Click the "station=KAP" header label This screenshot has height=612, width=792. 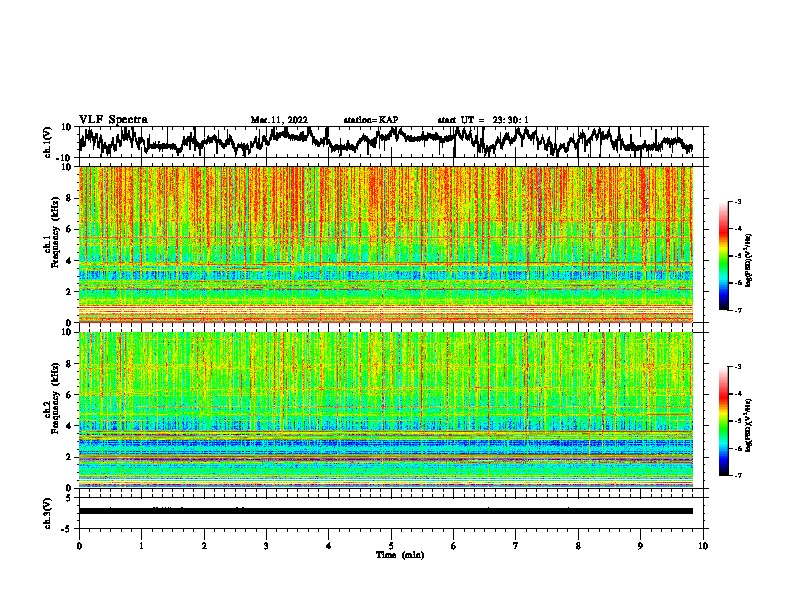[x=371, y=120]
